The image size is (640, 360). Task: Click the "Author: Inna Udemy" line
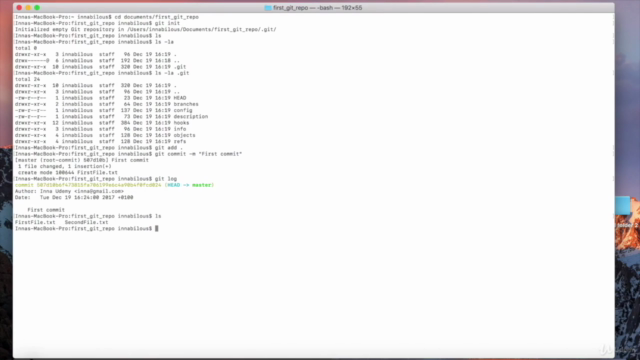pos(69,191)
